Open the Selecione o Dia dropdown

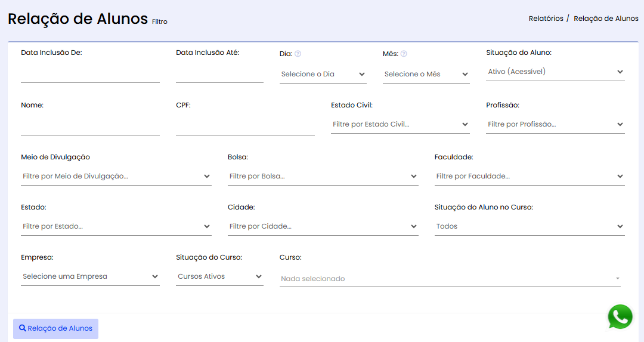[x=323, y=74]
